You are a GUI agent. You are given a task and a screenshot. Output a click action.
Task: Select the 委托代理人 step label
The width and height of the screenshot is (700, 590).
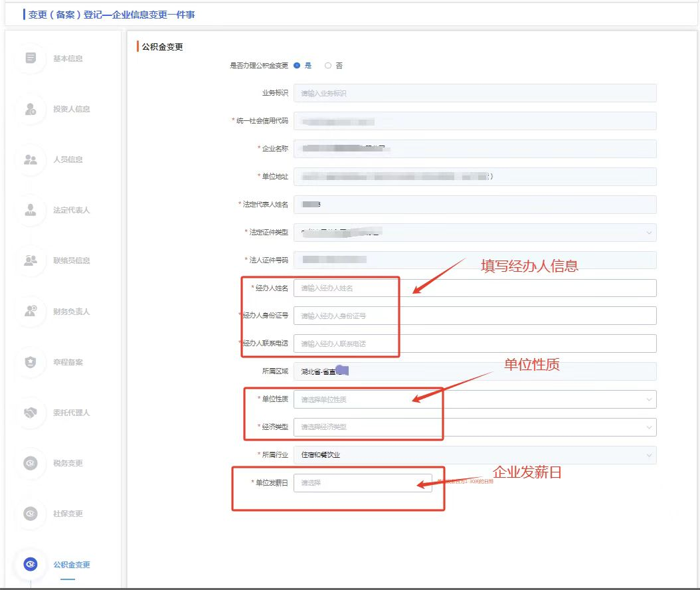72,413
